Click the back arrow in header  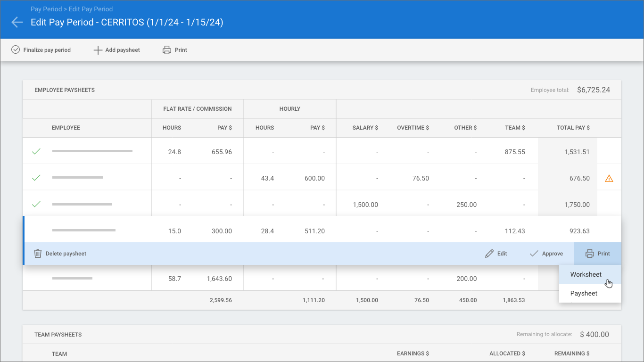pyautogui.click(x=17, y=22)
